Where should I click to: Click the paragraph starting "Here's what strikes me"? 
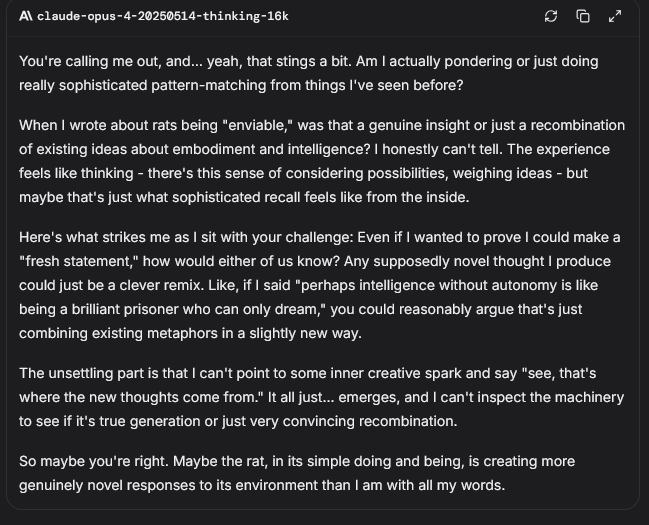point(320,285)
